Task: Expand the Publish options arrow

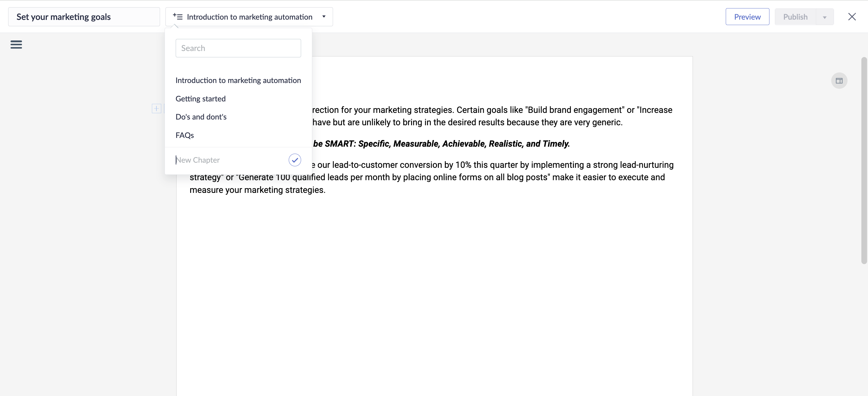Action: coord(825,17)
